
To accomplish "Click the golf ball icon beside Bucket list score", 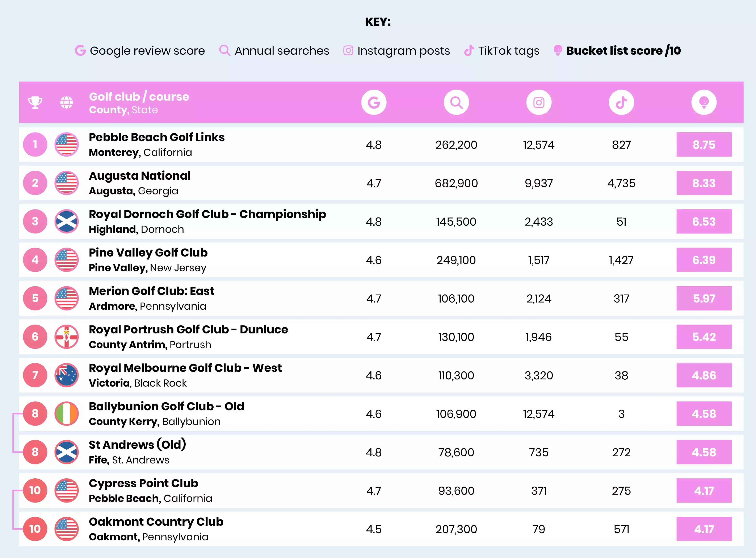I will (558, 50).
